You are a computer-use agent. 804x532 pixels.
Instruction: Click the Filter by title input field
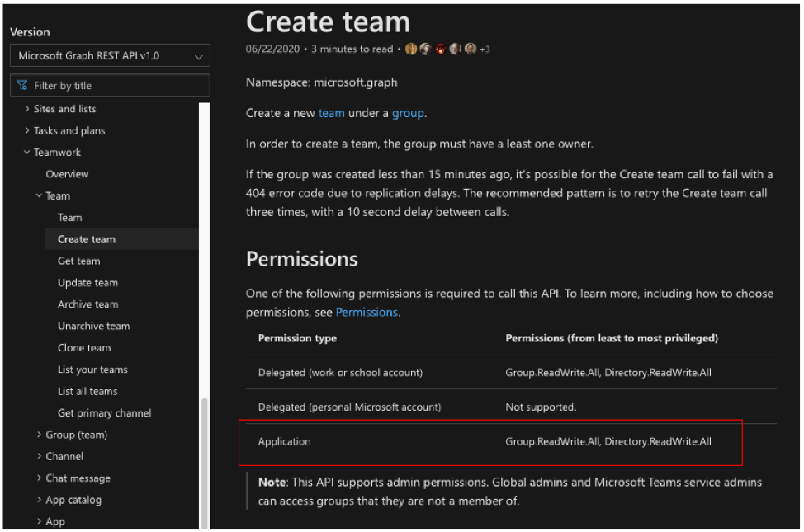110,85
